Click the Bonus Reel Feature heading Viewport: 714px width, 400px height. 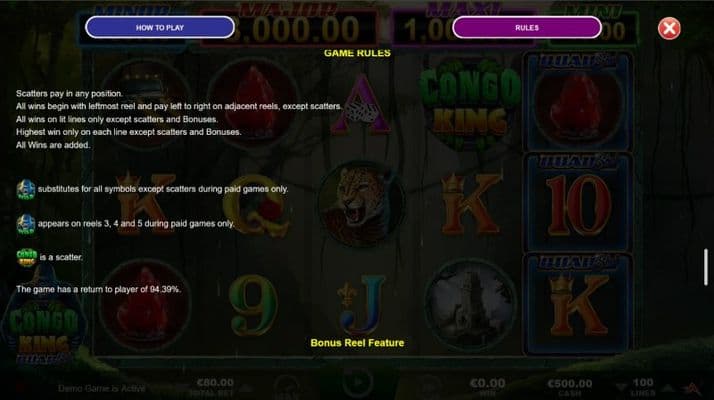[x=357, y=343]
